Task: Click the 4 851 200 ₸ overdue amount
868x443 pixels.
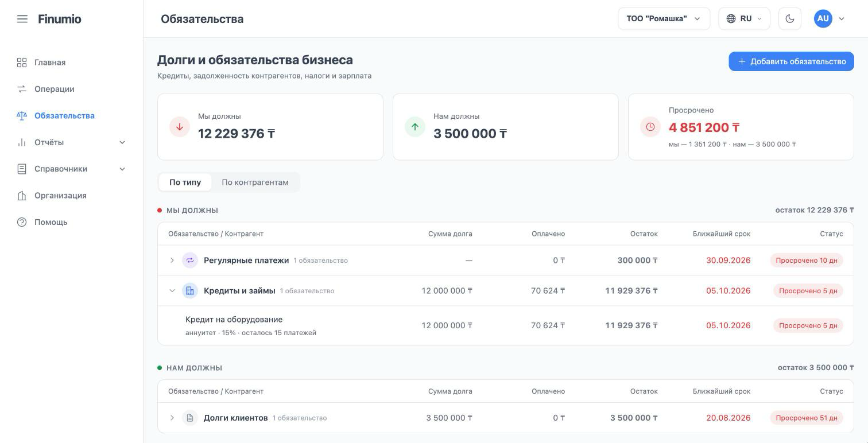Action: point(704,127)
